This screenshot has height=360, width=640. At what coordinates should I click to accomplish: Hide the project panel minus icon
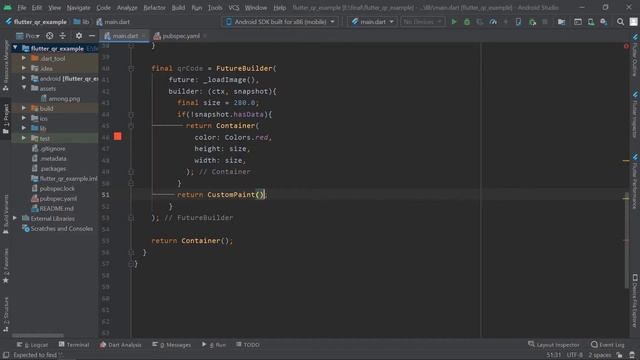92,36
